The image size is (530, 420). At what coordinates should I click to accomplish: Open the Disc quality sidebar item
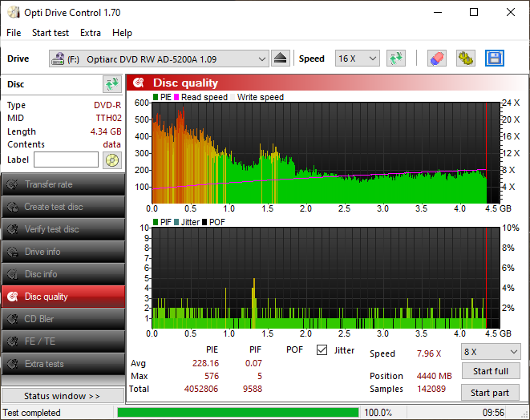click(x=63, y=297)
